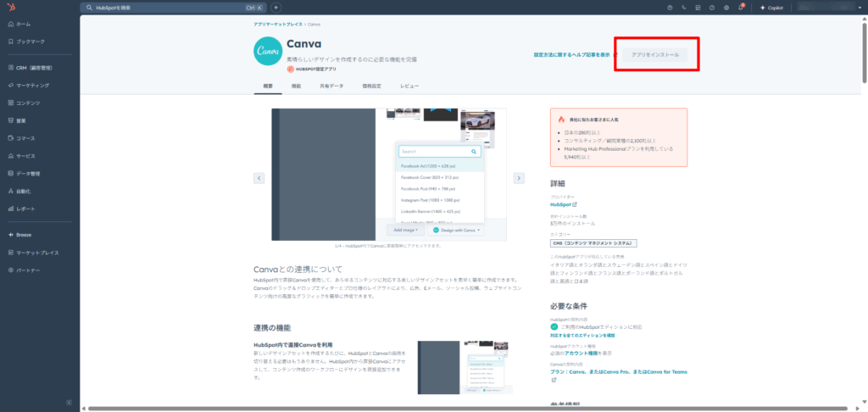Image resolution: width=868 pixels, height=412 pixels.
Task: Switch to the 価格設定 tab
Action: click(371, 86)
